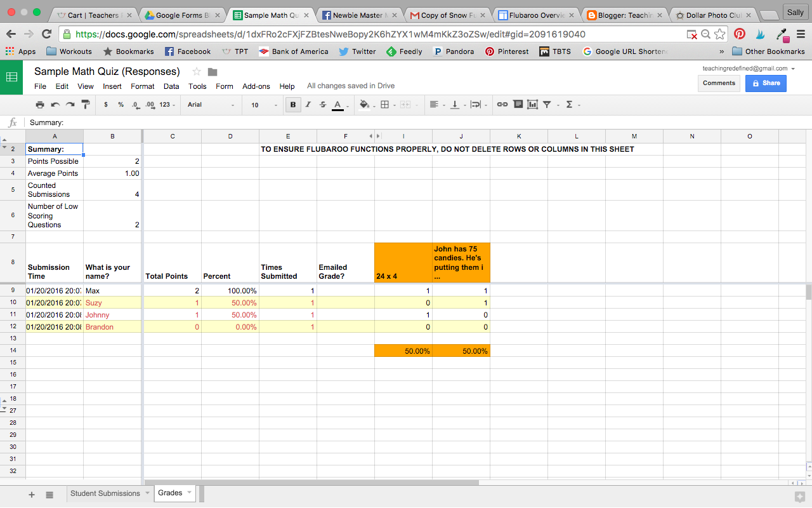The width and height of the screenshot is (812, 508).
Task: Select the Paint format tool
Action: click(85, 104)
